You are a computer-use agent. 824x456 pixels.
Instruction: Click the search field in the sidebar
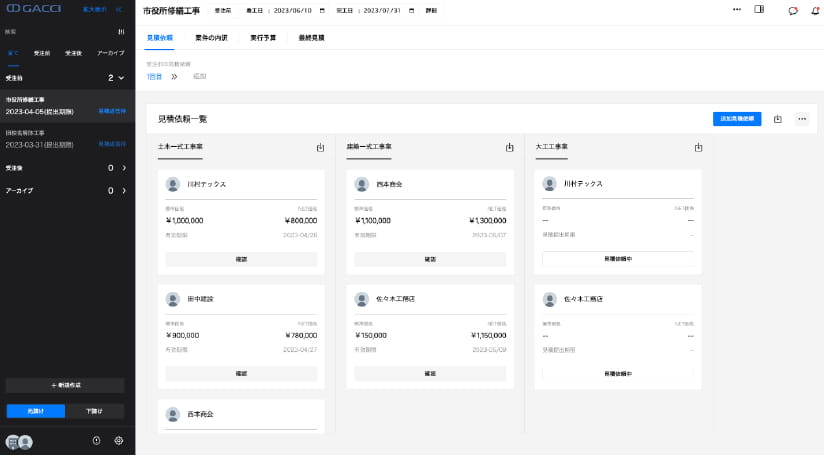point(55,31)
